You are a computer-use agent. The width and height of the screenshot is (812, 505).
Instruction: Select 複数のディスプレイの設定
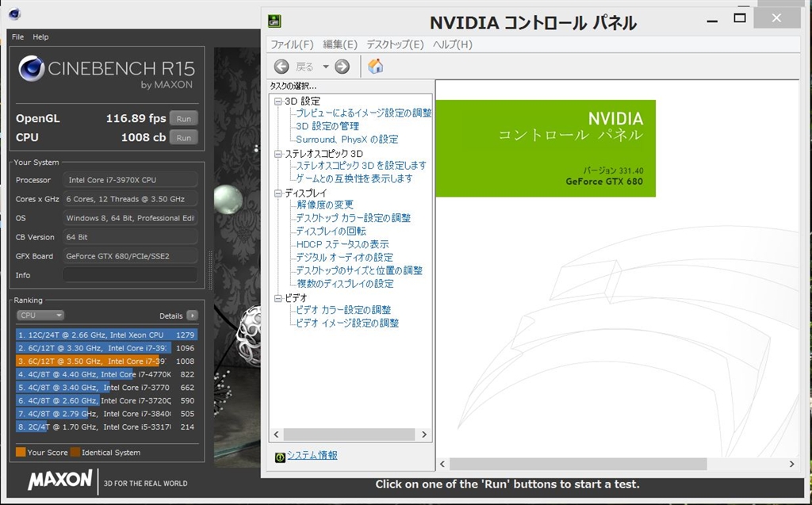click(345, 284)
